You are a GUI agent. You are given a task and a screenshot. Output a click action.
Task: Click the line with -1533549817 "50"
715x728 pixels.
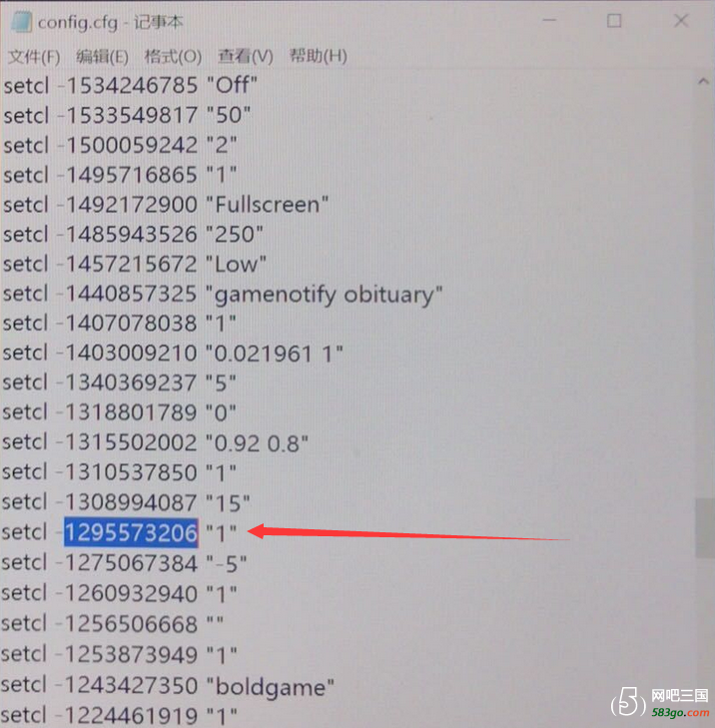pyautogui.click(x=127, y=115)
